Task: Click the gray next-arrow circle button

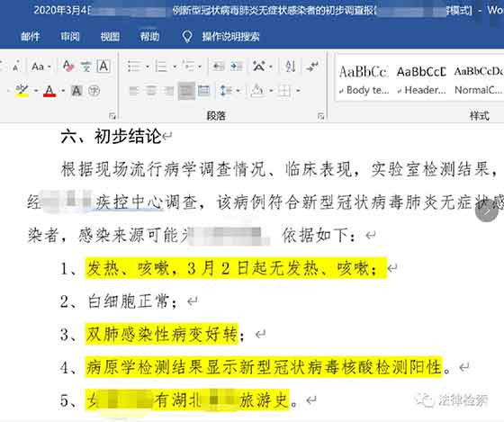Action: [486, 211]
